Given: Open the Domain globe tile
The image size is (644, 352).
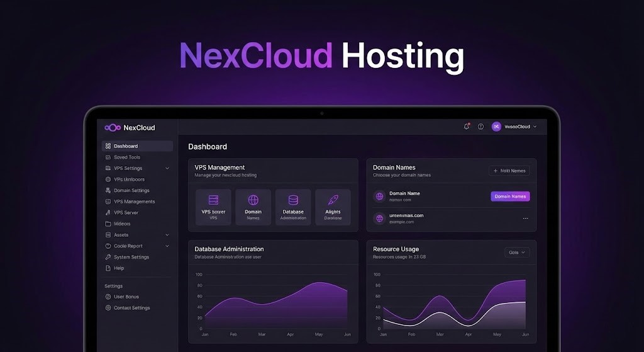Looking at the screenshot, I should (253, 207).
